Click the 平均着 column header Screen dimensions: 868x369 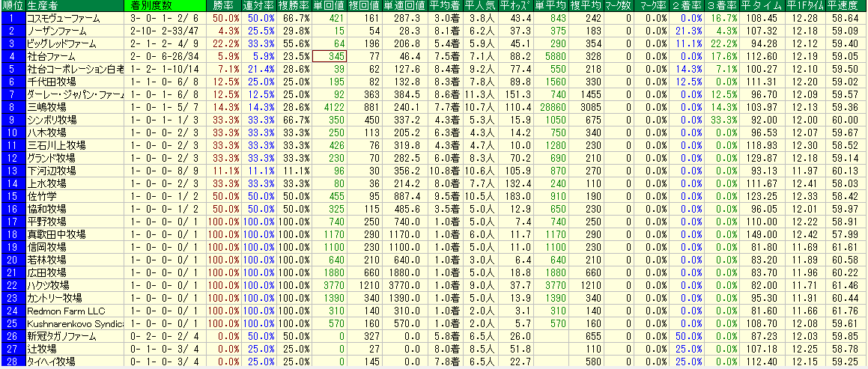[x=446, y=6]
